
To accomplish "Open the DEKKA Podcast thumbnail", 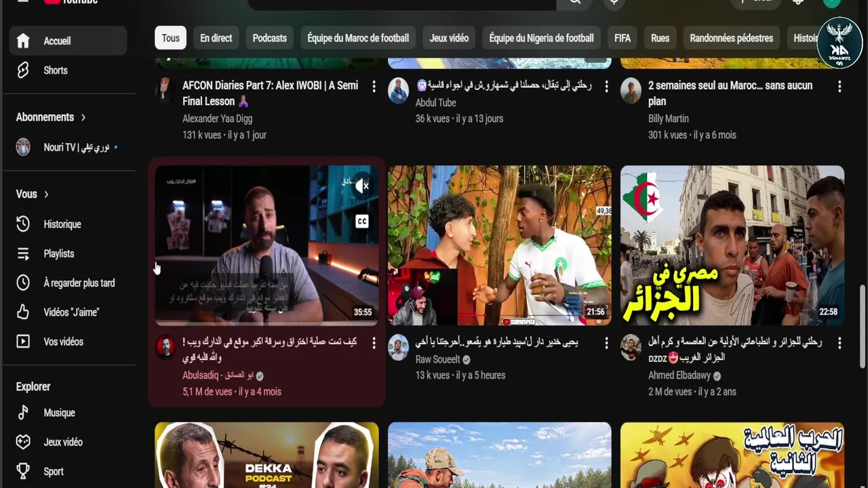I will tap(267, 455).
